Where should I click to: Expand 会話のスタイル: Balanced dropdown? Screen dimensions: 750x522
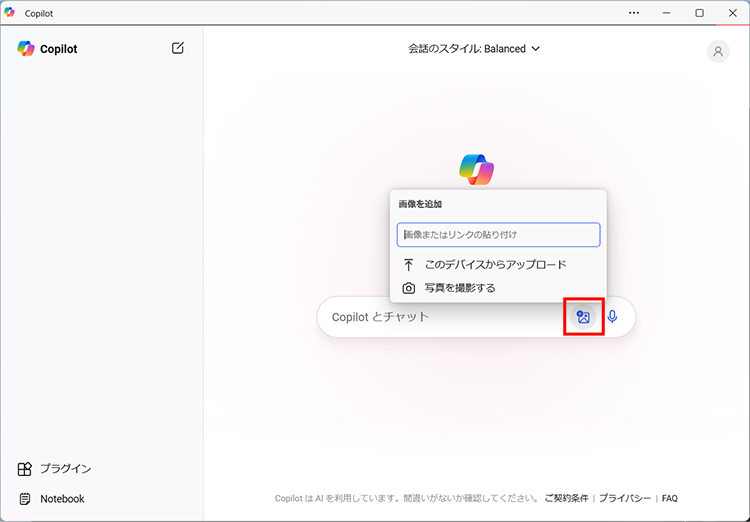pos(474,49)
